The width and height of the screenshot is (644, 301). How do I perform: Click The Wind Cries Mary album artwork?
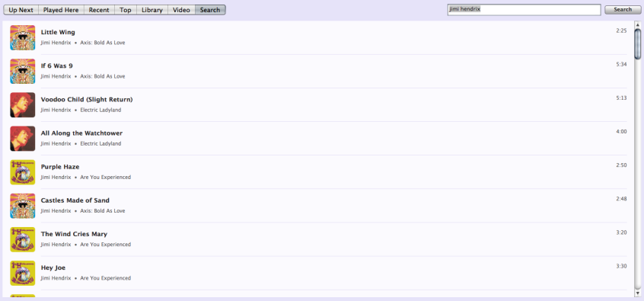(23, 239)
